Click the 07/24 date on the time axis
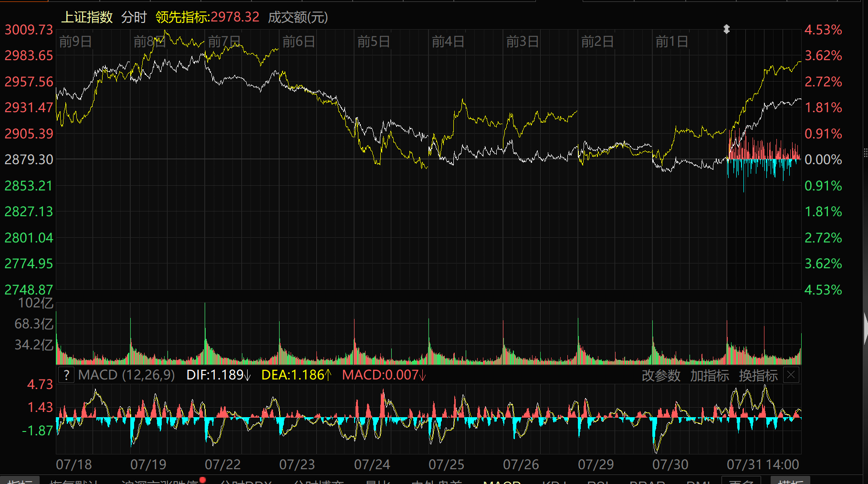 coord(372,464)
